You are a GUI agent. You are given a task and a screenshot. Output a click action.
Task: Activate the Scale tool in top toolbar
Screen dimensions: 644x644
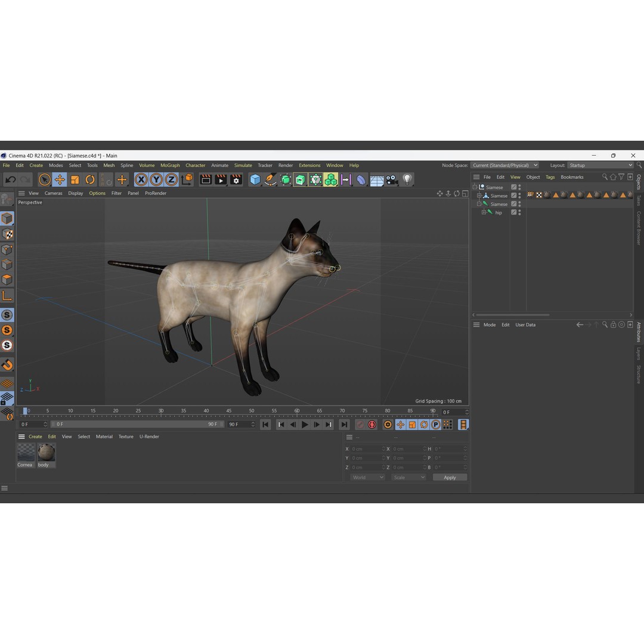(x=75, y=179)
